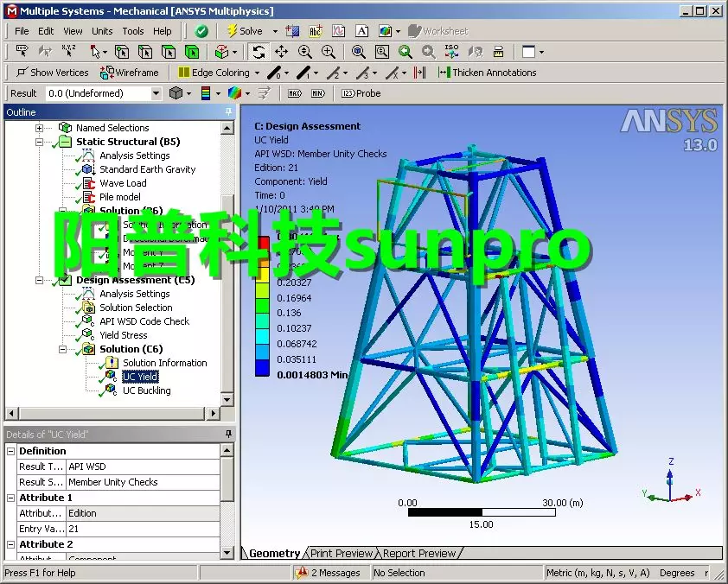728x584 pixels.
Task: Click the Metric units status bar entry
Action: (598, 573)
